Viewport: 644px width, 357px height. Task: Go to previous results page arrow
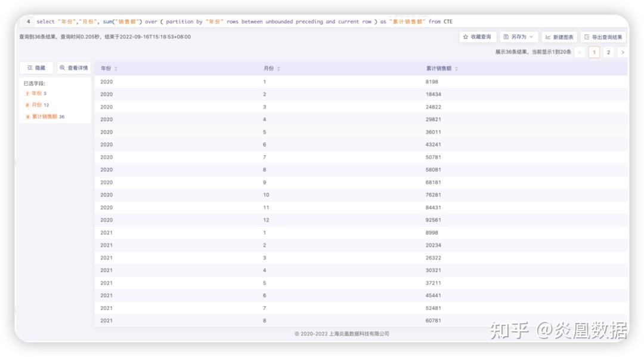tap(580, 52)
